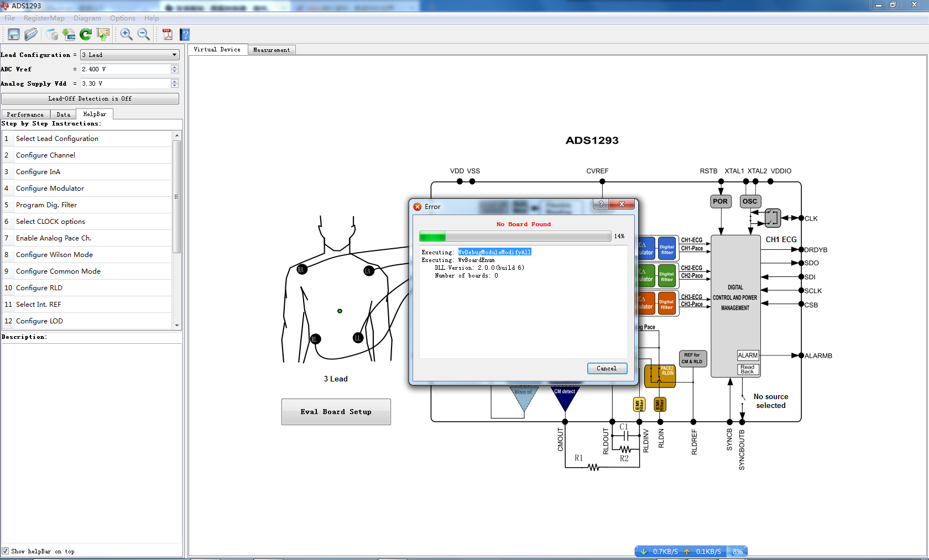Select the Configure Wilson Mode step

click(54, 255)
